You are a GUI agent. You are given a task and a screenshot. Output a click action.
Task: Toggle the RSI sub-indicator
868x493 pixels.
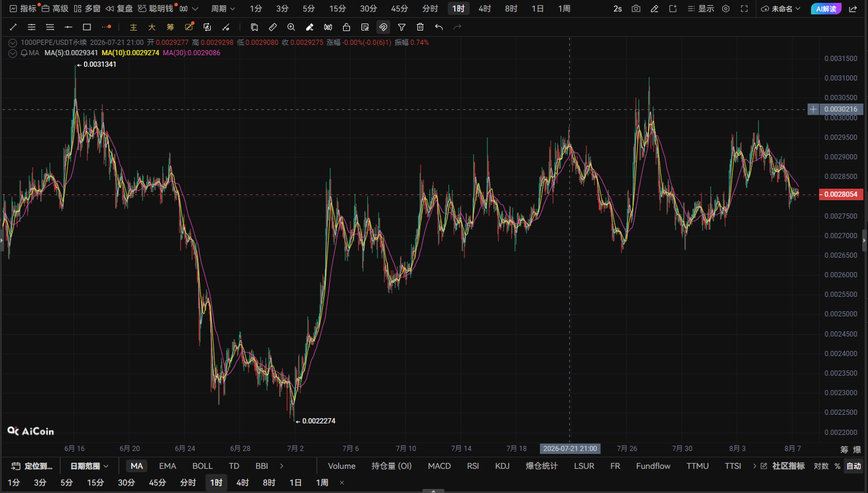coord(473,466)
